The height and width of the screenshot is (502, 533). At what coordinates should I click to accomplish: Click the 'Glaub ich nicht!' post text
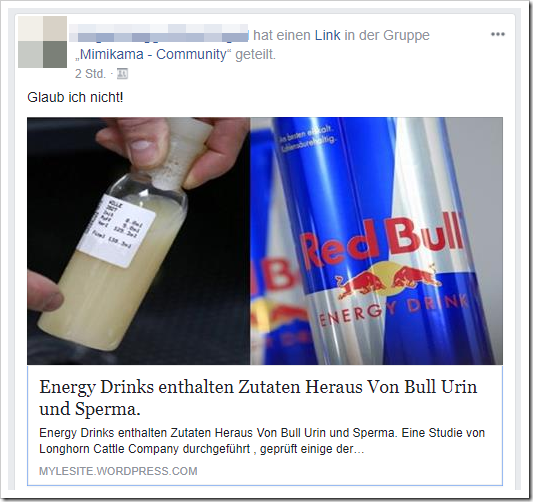click(75, 98)
